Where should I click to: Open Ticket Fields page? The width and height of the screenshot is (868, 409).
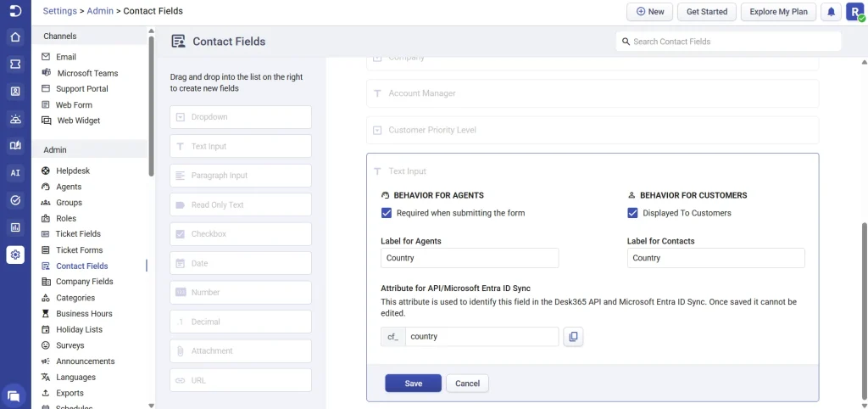(x=78, y=234)
